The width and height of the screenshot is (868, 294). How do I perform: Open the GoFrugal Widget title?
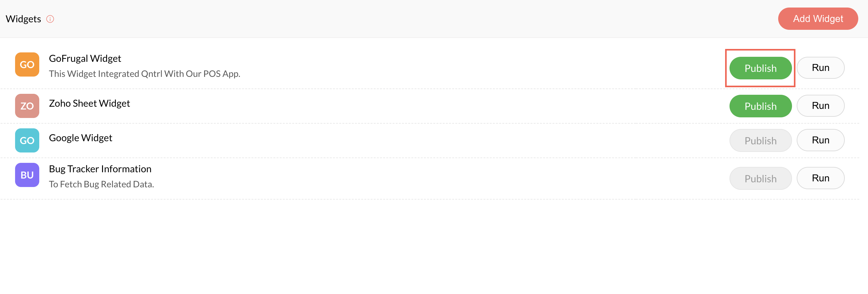[x=85, y=58]
